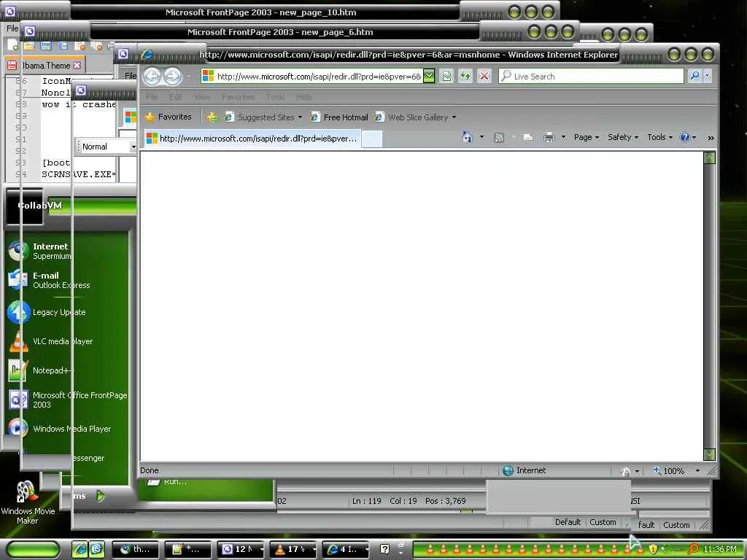Click the Add to Favorites Bar star icon
747x560 pixels.
tap(212, 117)
